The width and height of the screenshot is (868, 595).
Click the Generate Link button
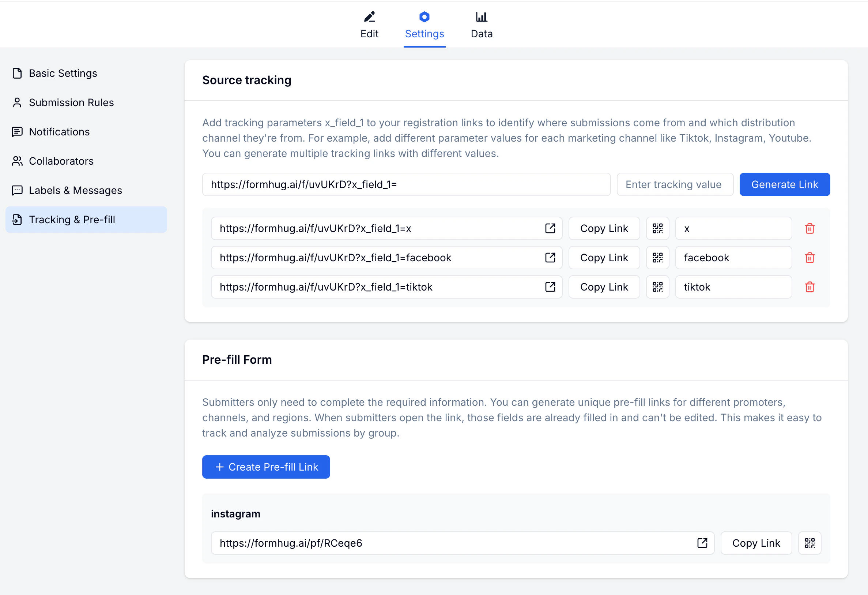785,184
